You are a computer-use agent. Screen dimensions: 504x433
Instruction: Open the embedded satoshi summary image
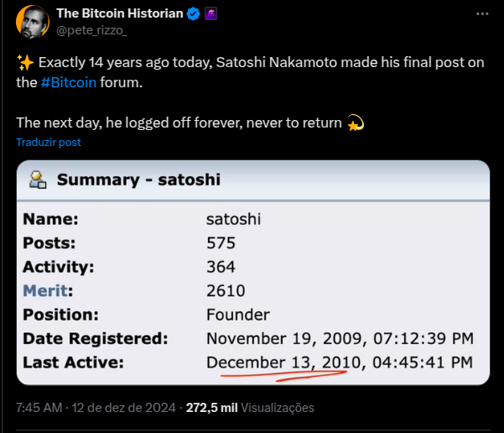253,272
